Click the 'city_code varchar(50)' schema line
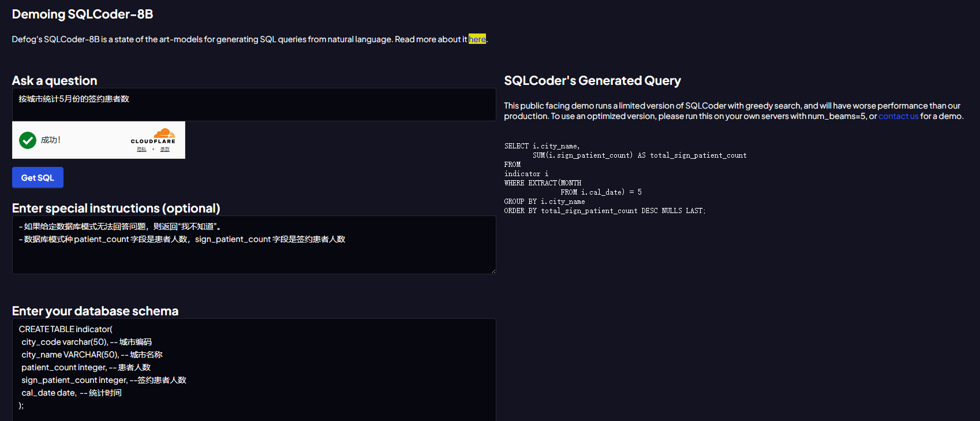980x421 pixels. coord(87,342)
